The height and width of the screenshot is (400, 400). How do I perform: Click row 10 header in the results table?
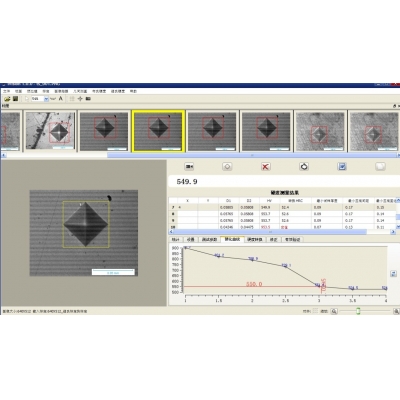coord(173,227)
